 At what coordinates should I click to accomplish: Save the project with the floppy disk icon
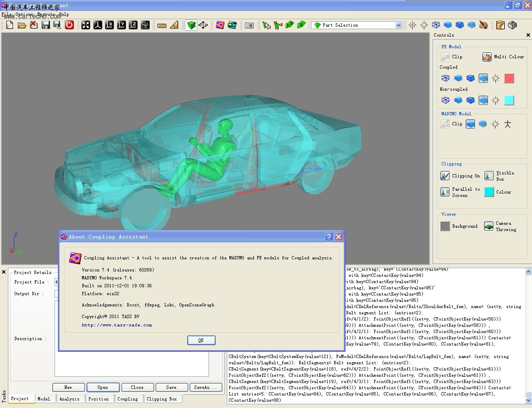(45, 25)
